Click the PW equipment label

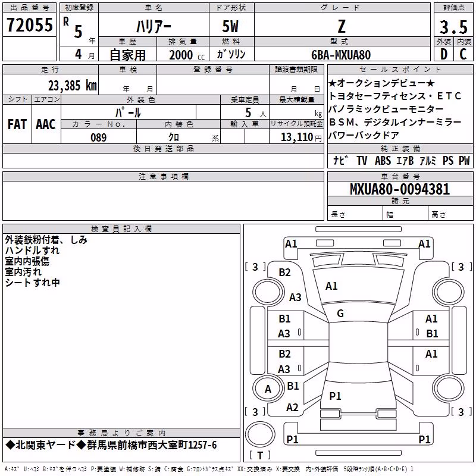pyautogui.click(x=464, y=160)
